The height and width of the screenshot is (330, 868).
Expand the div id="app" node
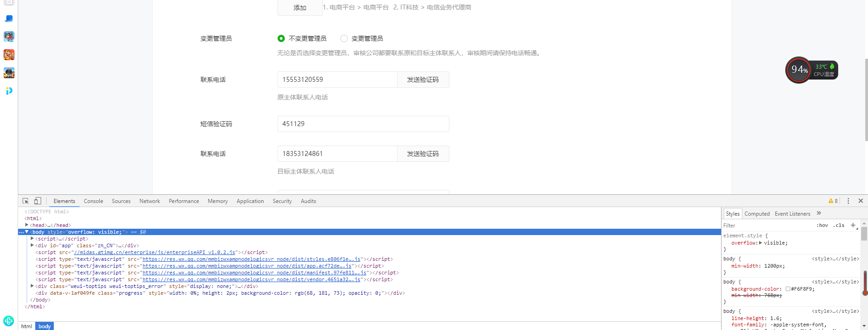point(32,245)
